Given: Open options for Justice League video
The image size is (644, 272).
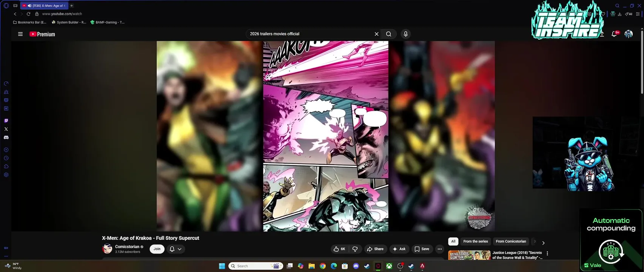Looking at the screenshot, I should pyautogui.click(x=547, y=253).
